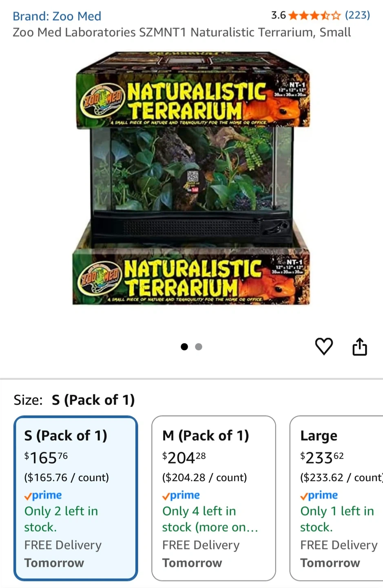This screenshot has height=588, width=383.
Task: Tap 'Only 4 left in stock' truncated text
Action: click(210, 519)
